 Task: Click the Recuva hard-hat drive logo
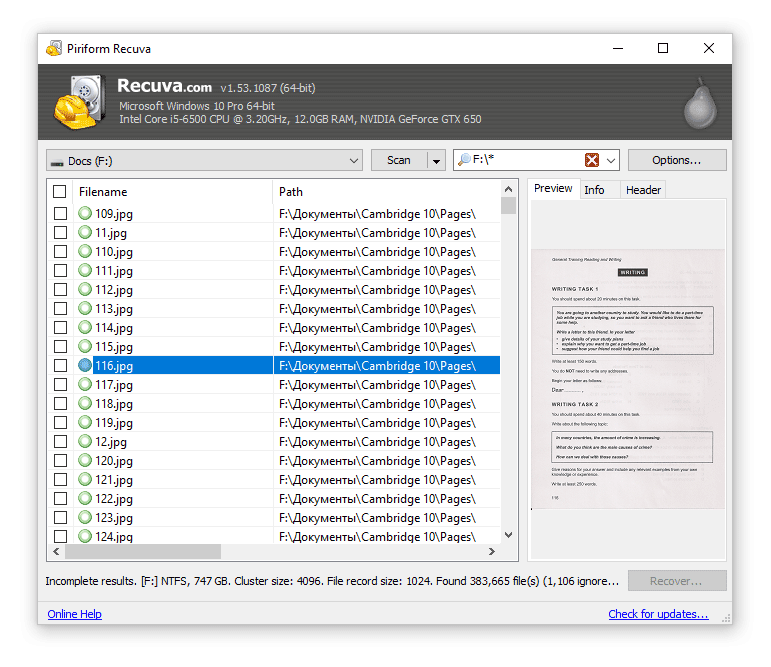[x=80, y=102]
